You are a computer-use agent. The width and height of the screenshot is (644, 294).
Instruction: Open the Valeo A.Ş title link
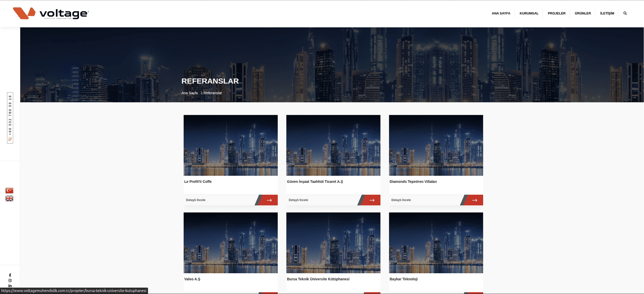(192, 279)
